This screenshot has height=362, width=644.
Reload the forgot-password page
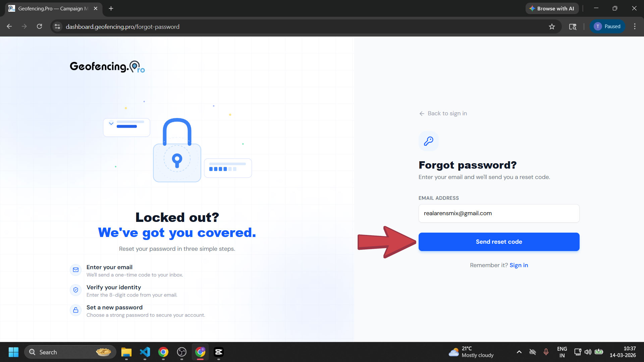coord(39,26)
